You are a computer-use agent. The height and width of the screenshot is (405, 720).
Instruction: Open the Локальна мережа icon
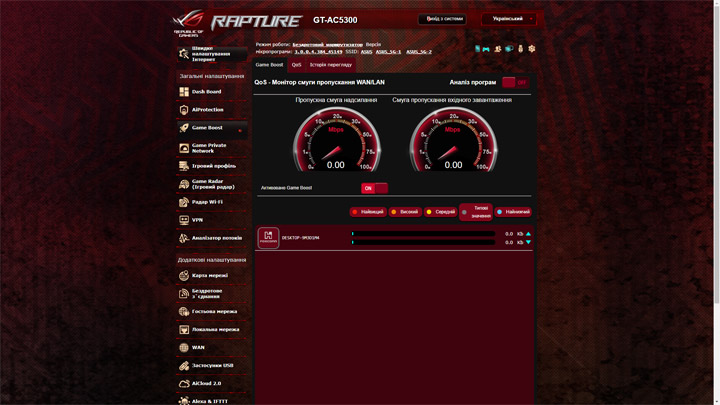[184, 330]
